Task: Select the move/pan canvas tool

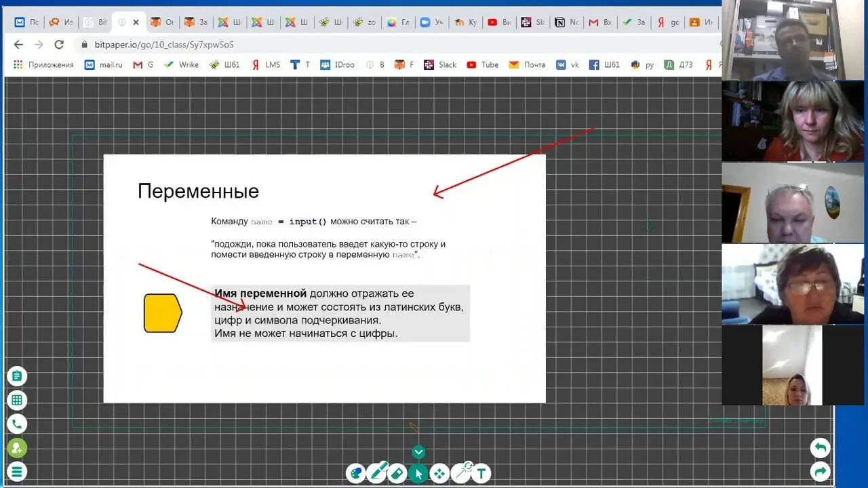Action: click(439, 473)
